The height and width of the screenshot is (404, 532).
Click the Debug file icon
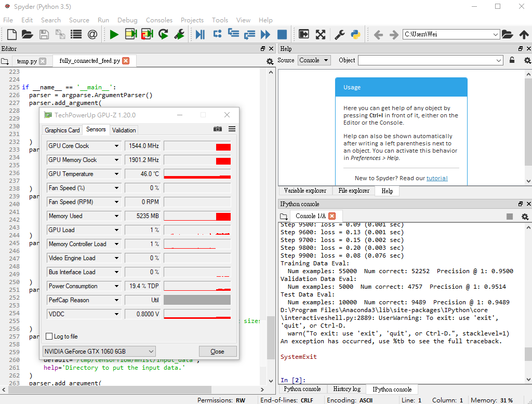click(201, 34)
